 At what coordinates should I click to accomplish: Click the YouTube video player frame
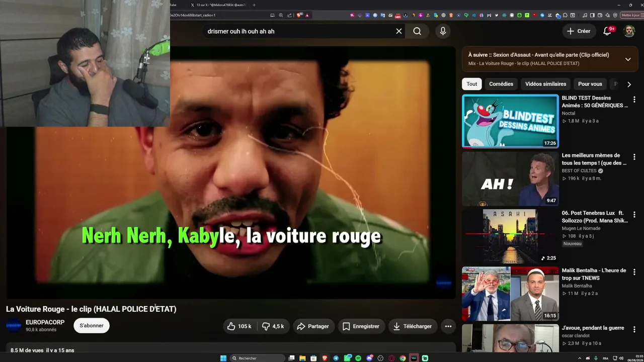[231, 172]
